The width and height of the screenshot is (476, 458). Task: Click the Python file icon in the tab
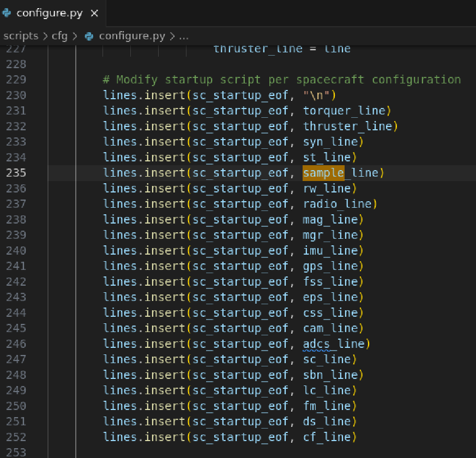click(7, 13)
